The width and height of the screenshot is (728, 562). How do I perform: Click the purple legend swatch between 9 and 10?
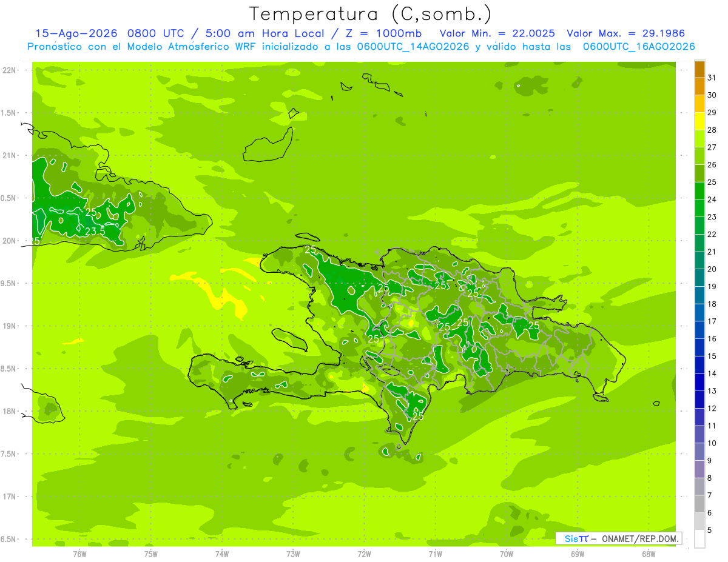coord(699,452)
